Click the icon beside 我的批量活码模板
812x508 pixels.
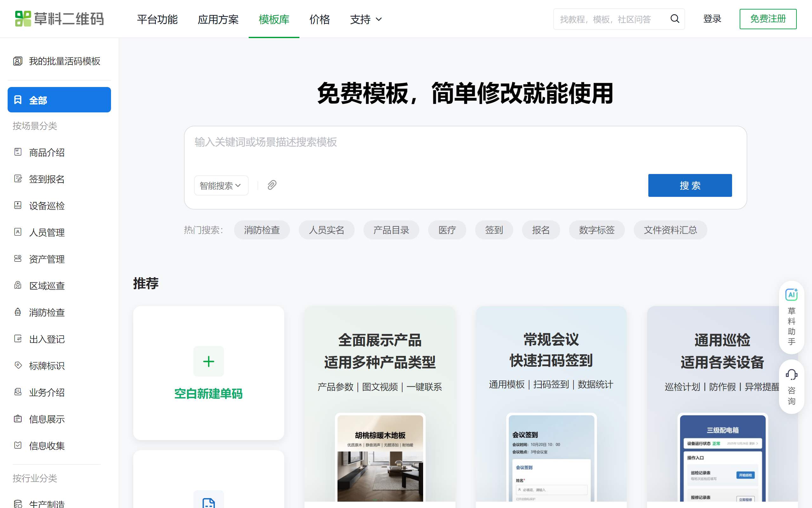click(x=18, y=61)
